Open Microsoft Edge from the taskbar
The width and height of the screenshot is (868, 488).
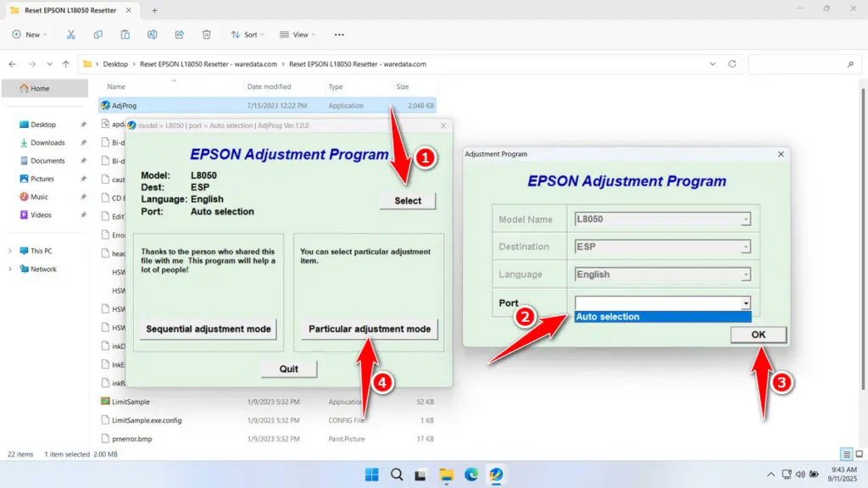471,474
